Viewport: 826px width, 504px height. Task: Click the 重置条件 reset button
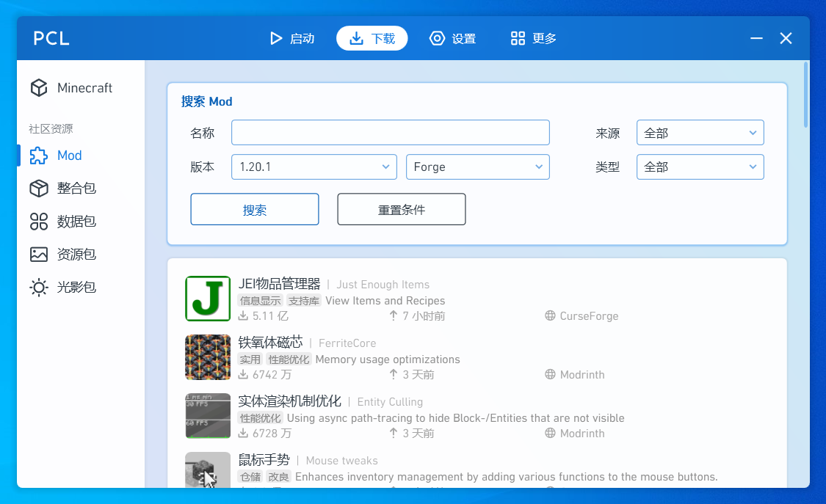click(x=402, y=210)
